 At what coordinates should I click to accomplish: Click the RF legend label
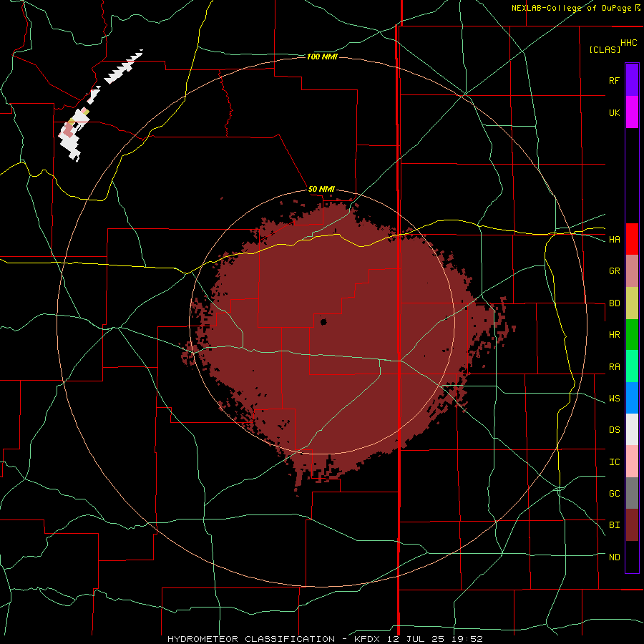tap(614, 80)
